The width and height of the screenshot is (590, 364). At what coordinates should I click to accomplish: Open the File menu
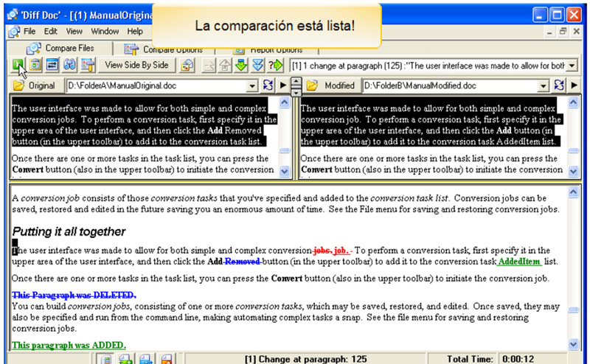[29, 31]
